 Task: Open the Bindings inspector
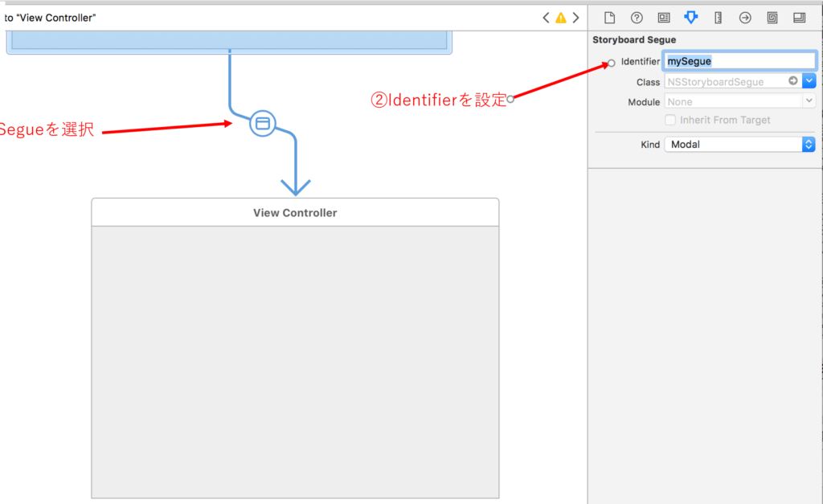coord(772,18)
